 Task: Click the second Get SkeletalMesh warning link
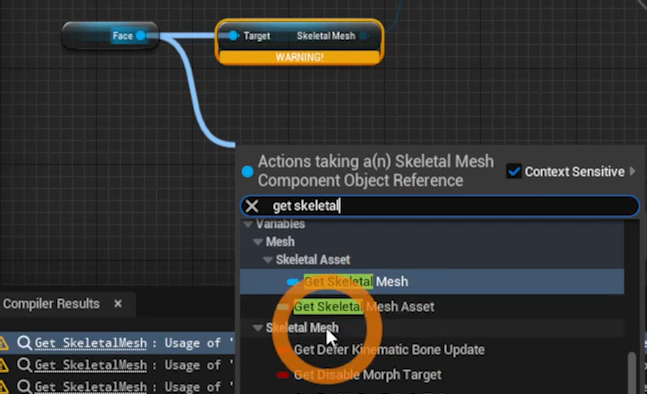(91, 365)
